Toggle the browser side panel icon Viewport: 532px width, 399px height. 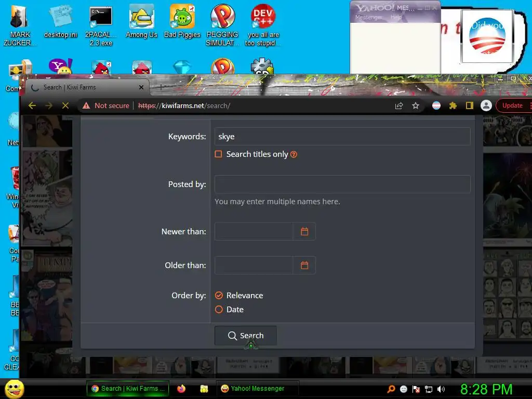(470, 105)
